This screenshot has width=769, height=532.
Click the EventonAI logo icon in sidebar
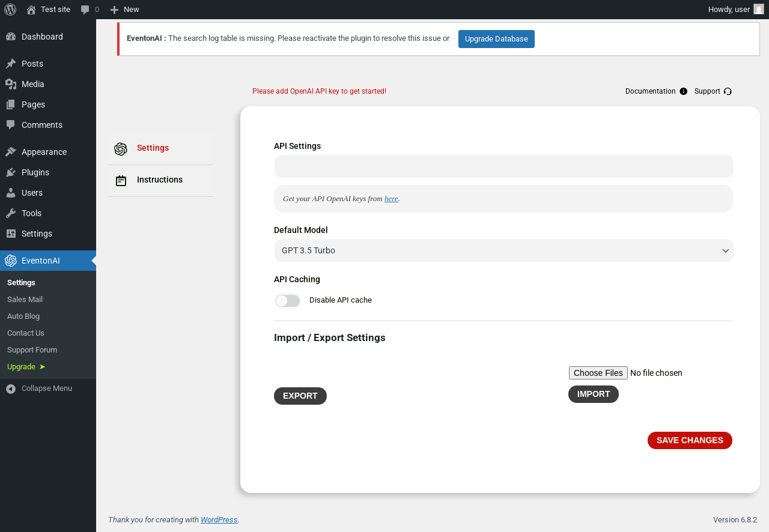(11, 261)
